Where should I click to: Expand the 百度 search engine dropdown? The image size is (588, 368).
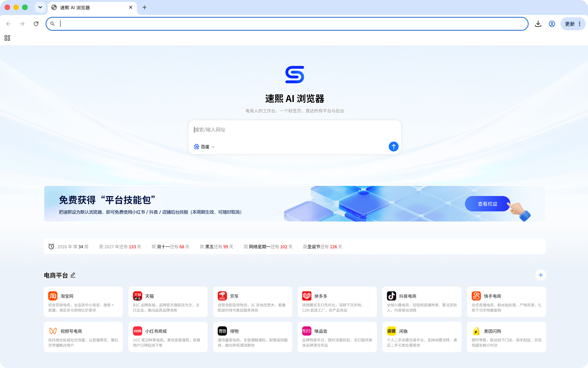(x=204, y=147)
